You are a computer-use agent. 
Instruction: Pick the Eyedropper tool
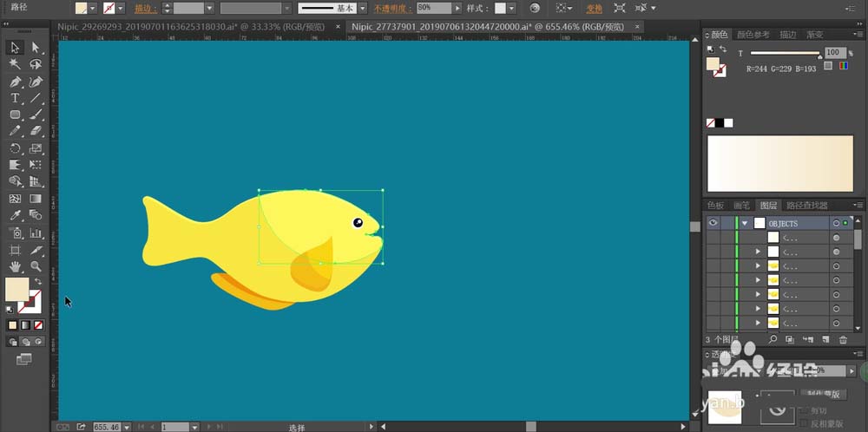click(x=15, y=214)
